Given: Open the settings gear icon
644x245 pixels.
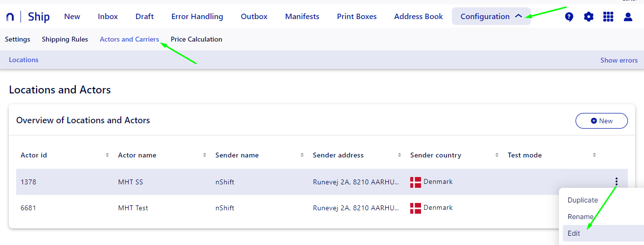Looking at the screenshot, I should 589,17.
